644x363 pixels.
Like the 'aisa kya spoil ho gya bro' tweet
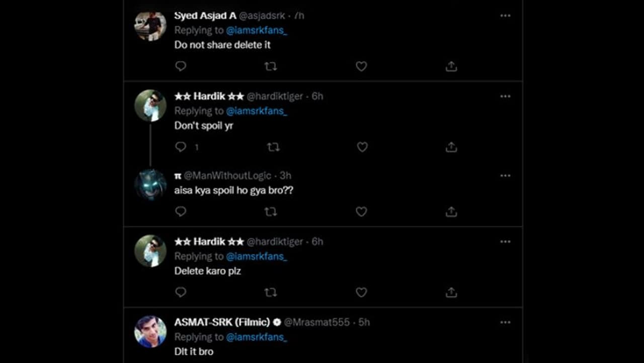point(361,212)
